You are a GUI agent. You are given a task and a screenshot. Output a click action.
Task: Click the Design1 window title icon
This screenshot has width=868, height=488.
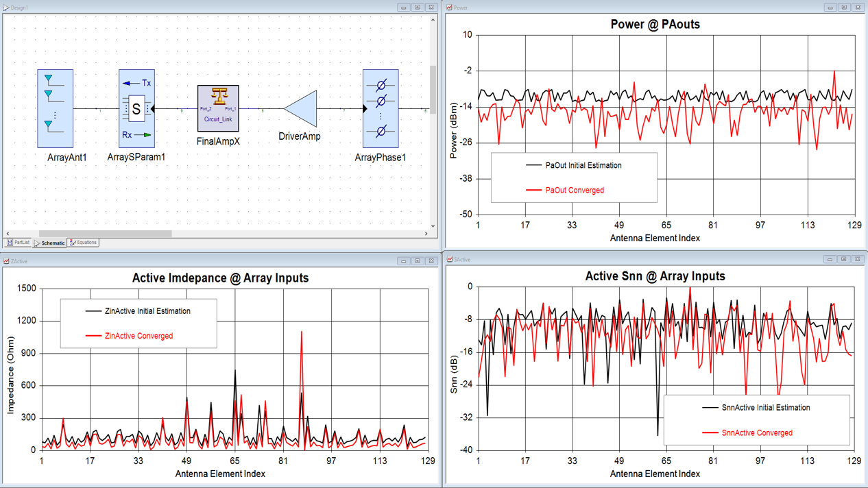6,8
